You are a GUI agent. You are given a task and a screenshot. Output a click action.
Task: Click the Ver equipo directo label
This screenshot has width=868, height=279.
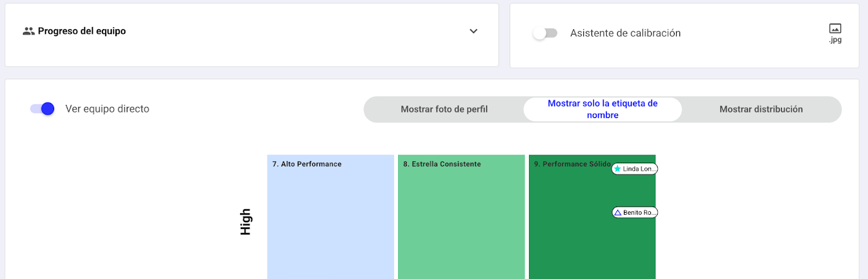pyautogui.click(x=107, y=109)
